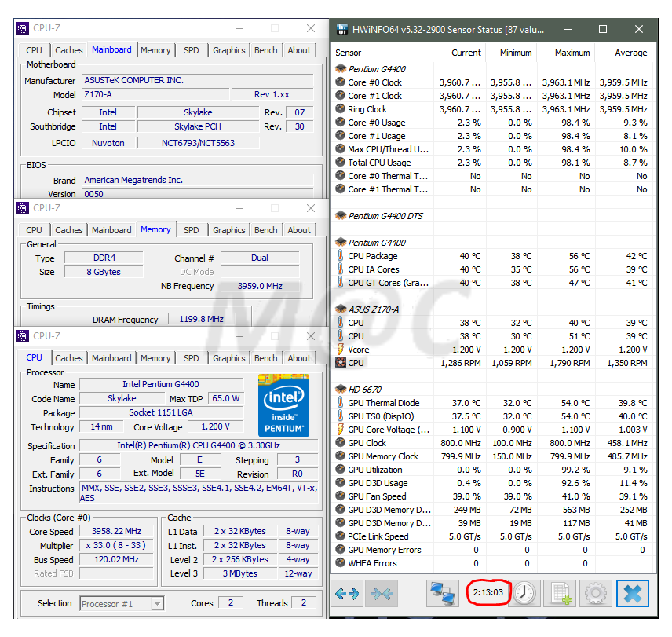
Task: Click the CPU-Z icon of the Mainboard window
Action: pyautogui.click(x=23, y=28)
